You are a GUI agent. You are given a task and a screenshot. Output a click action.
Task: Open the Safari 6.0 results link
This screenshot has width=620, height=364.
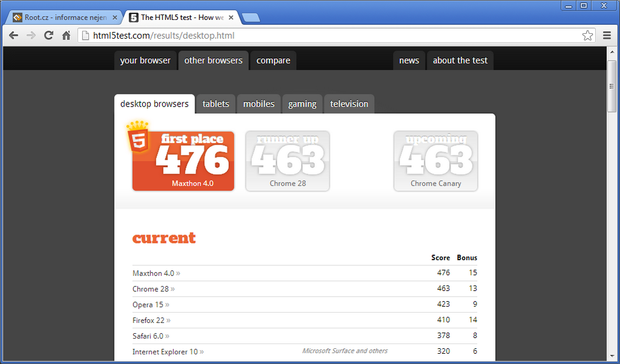(151, 336)
